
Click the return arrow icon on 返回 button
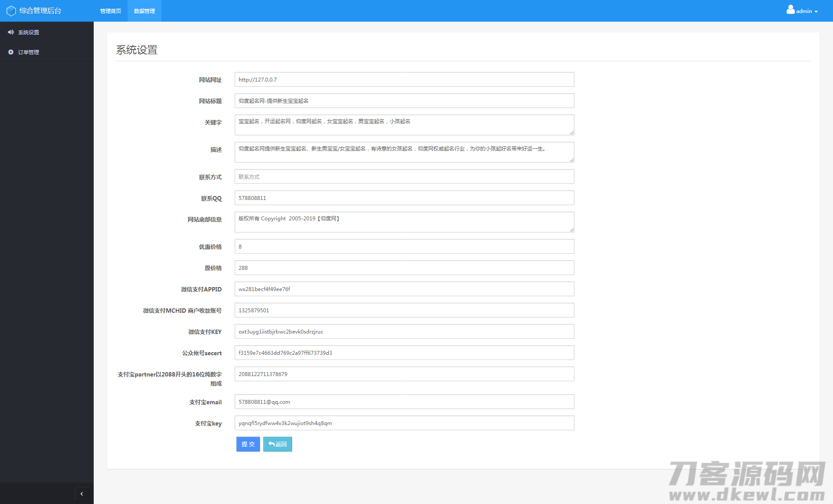(x=271, y=444)
